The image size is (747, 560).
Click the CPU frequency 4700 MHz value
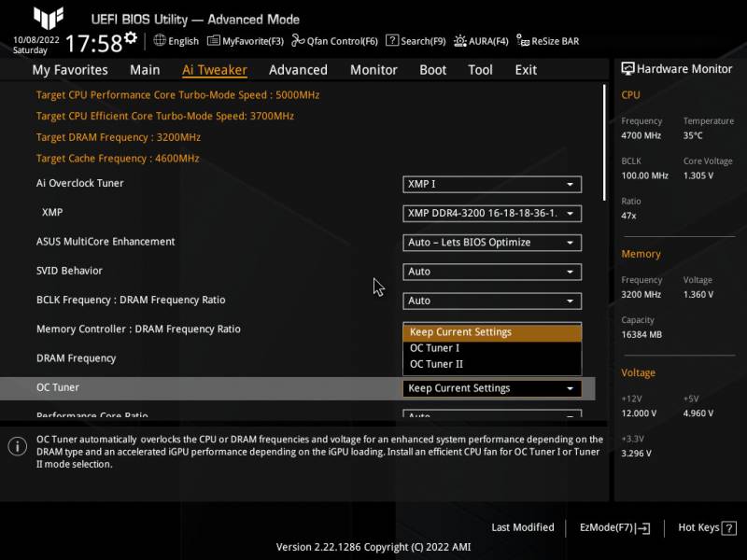(x=641, y=135)
